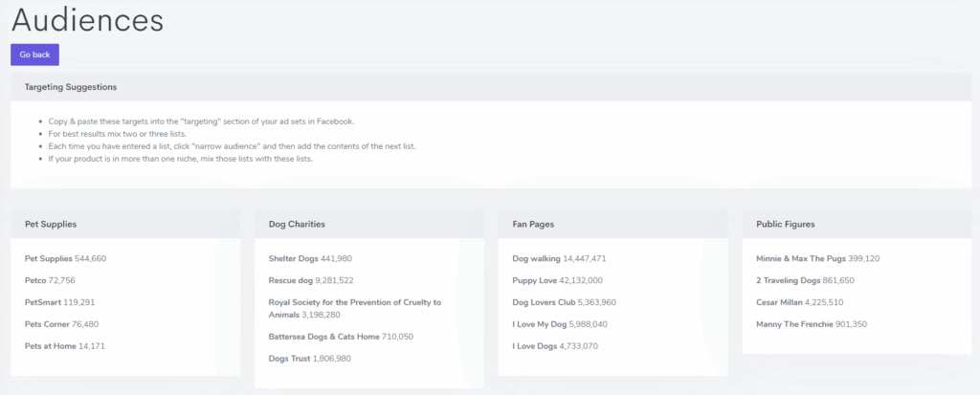Click the Battersea Dogs & Cats Home entry
This screenshot has height=395, width=980.
point(341,337)
